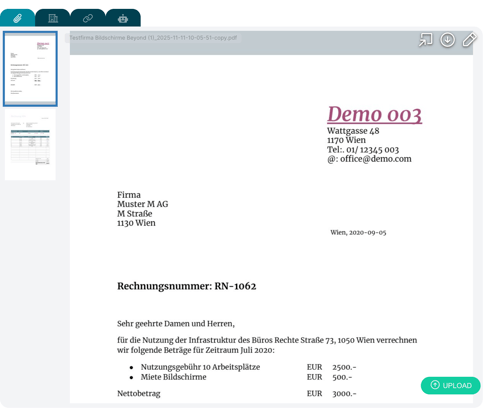Click the amount '500.-'

coord(342,377)
